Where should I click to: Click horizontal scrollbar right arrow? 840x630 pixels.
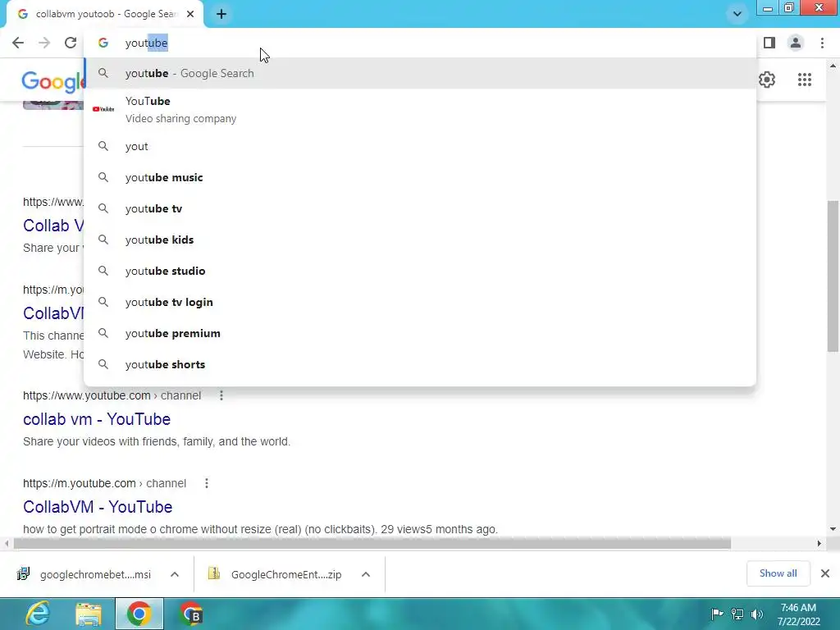coord(819,544)
